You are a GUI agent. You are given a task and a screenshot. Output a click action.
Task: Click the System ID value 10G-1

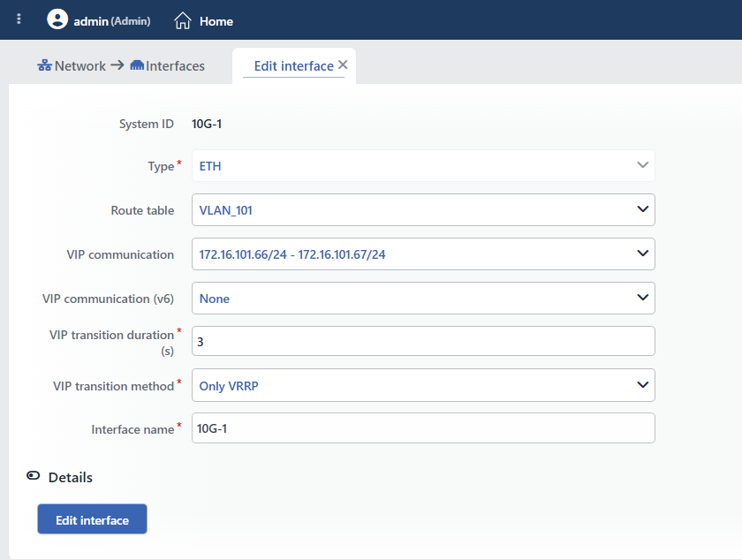click(207, 124)
